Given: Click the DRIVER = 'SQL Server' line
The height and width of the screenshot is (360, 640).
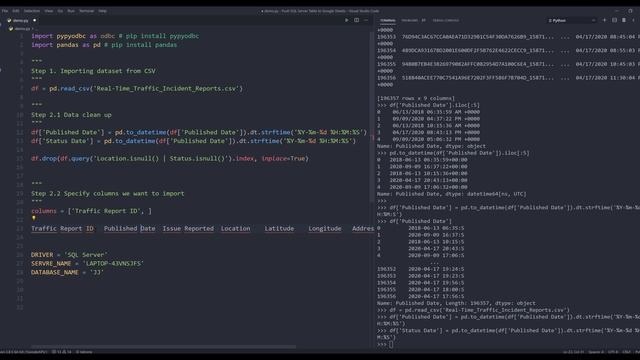Looking at the screenshot, I should [x=69, y=255].
